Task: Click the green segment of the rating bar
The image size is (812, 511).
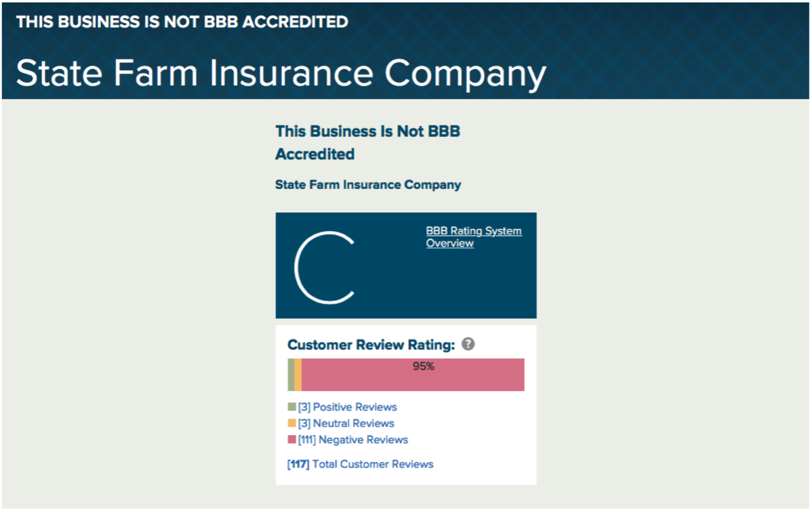Action: point(291,375)
